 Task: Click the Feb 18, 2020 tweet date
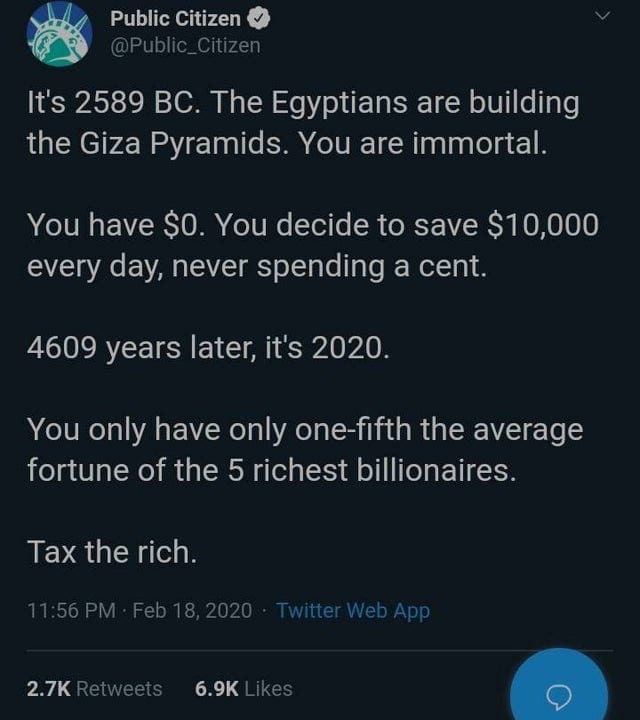(192, 610)
